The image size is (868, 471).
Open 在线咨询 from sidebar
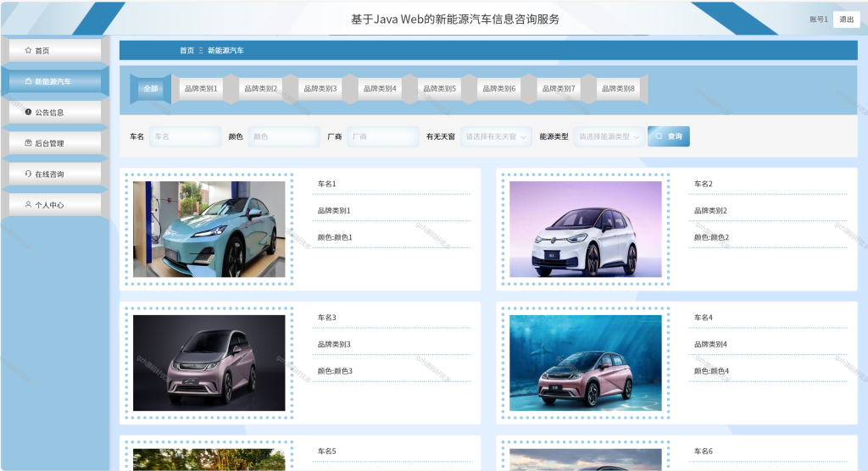(55, 174)
